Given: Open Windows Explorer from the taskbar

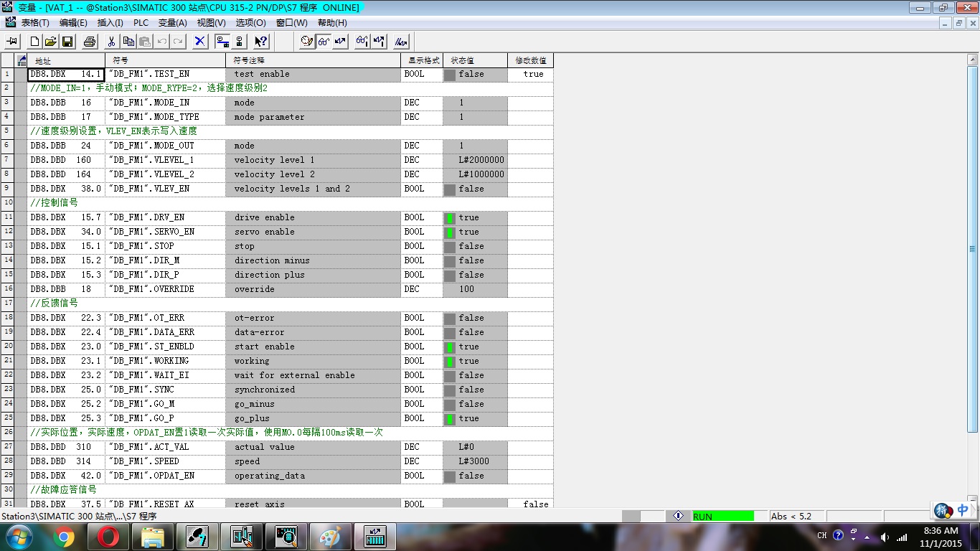Looking at the screenshot, I should click(x=153, y=537).
